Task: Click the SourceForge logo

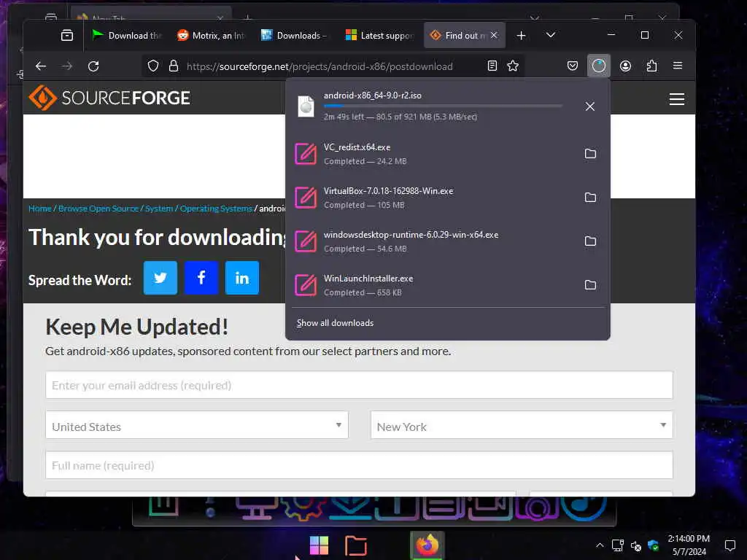Action: [x=109, y=98]
